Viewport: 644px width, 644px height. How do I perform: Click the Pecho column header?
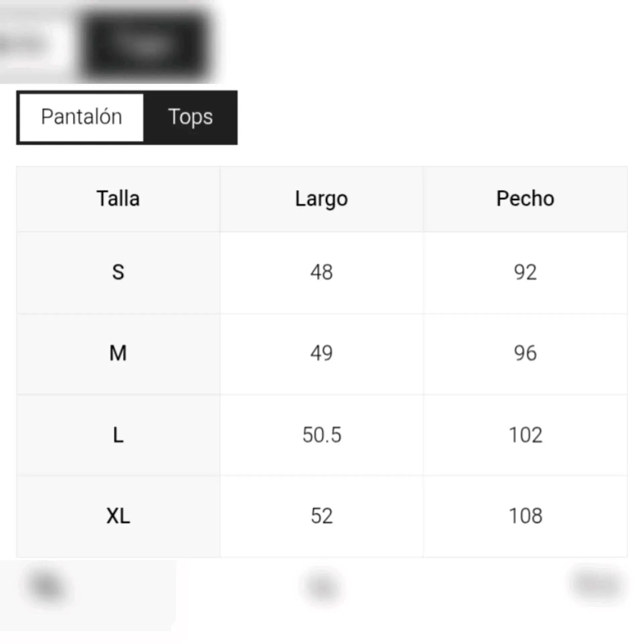pos(525,199)
